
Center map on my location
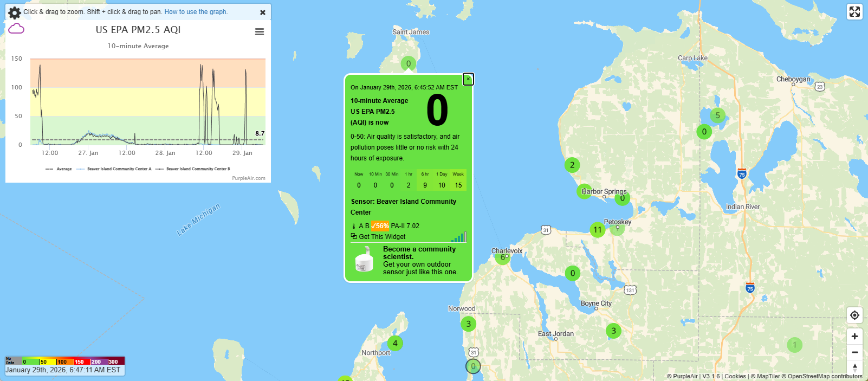(854, 315)
